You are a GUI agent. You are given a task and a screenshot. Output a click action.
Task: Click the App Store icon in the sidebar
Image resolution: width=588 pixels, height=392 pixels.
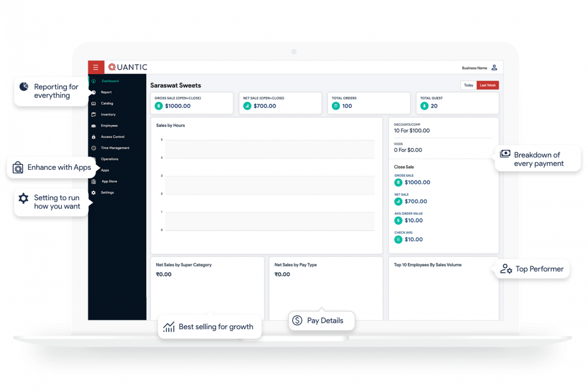(x=95, y=181)
